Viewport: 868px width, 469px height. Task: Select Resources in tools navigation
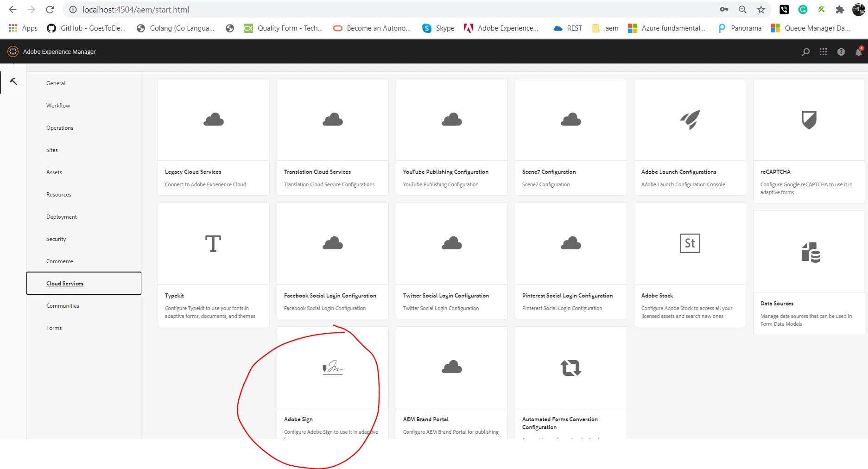click(59, 195)
